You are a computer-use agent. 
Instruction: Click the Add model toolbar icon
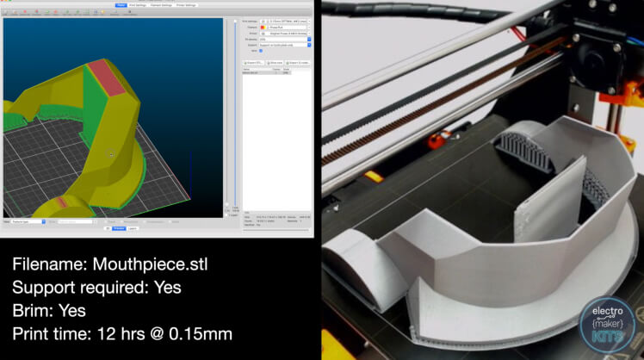coord(5,12)
